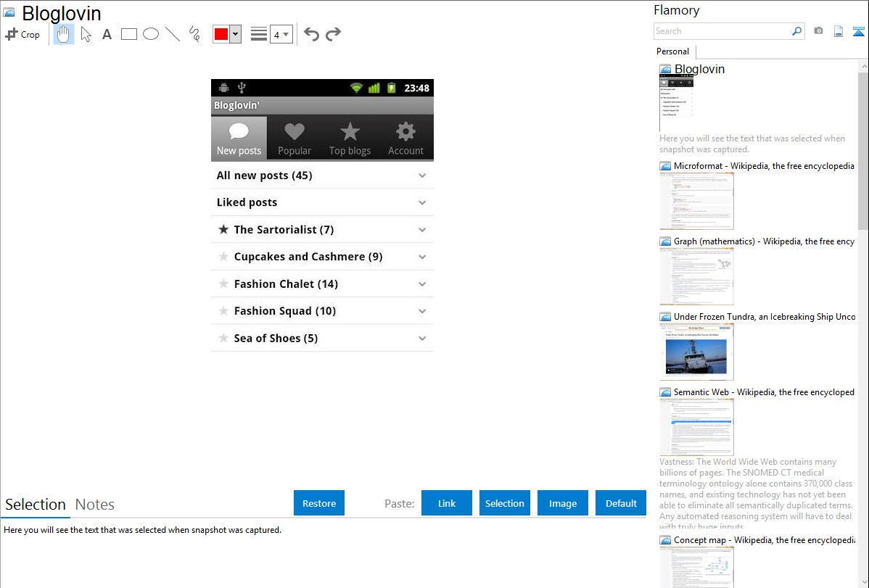Activate the hand pan tool
Image resolution: width=869 pixels, height=588 pixels.
pyautogui.click(x=63, y=34)
